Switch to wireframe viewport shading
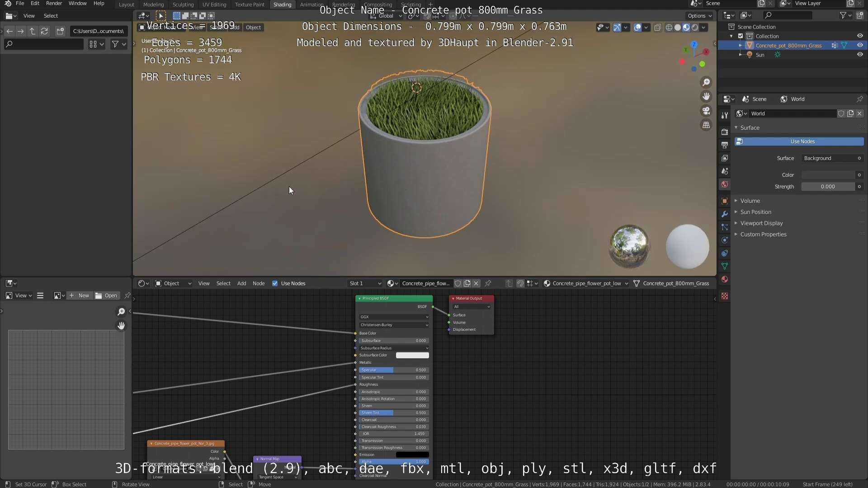 click(x=669, y=28)
